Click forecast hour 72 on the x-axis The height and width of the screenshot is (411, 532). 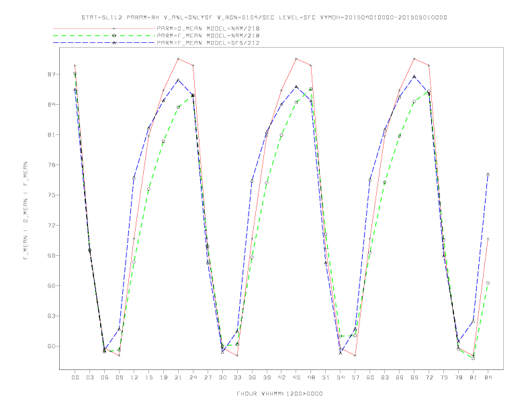tap(429, 377)
